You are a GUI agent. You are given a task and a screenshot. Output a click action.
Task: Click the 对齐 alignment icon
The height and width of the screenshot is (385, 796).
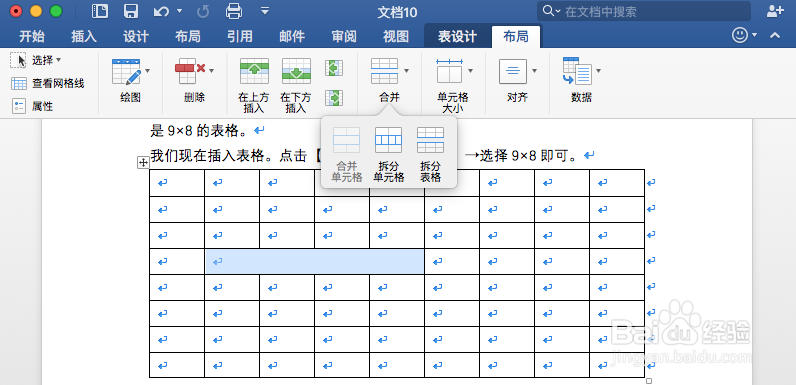coord(513,71)
